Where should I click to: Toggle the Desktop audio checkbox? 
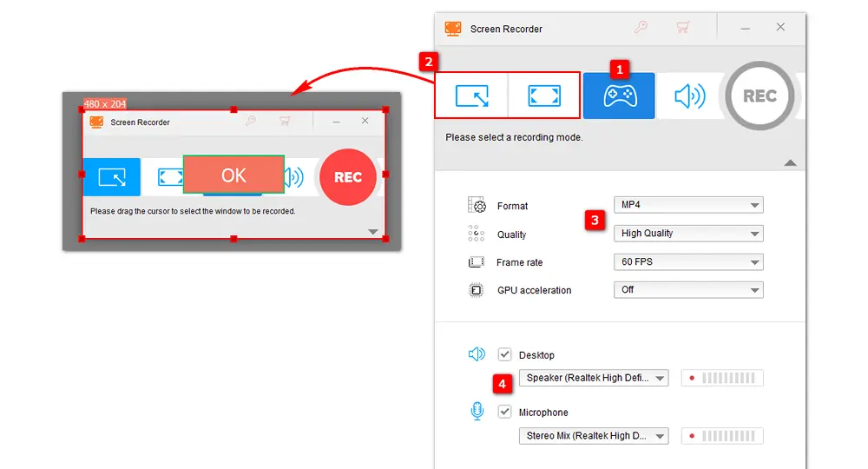click(x=504, y=354)
